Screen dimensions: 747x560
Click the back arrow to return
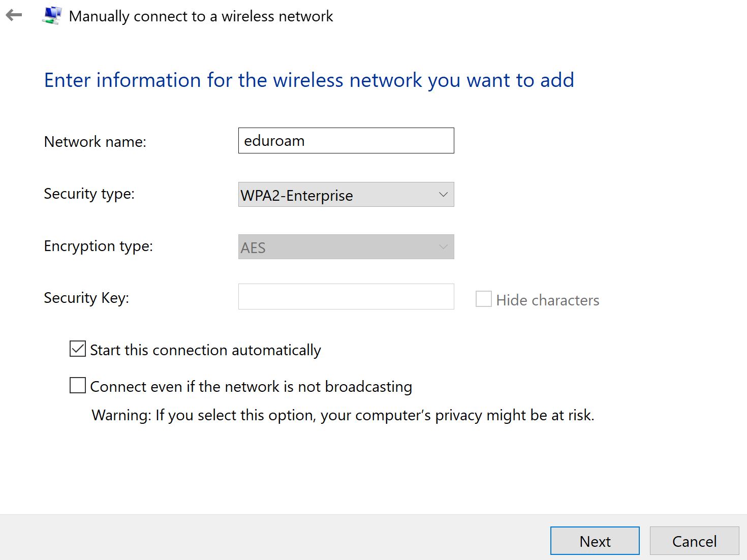(14, 15)
